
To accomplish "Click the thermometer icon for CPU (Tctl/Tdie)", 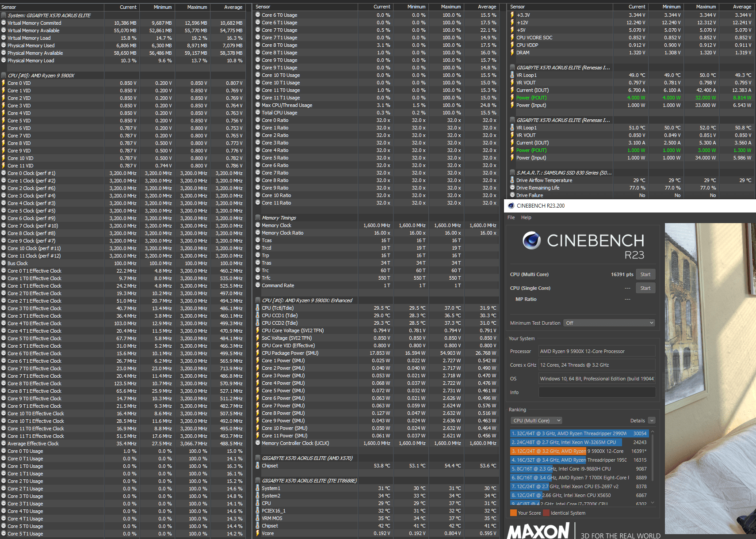I will point(258,308).
